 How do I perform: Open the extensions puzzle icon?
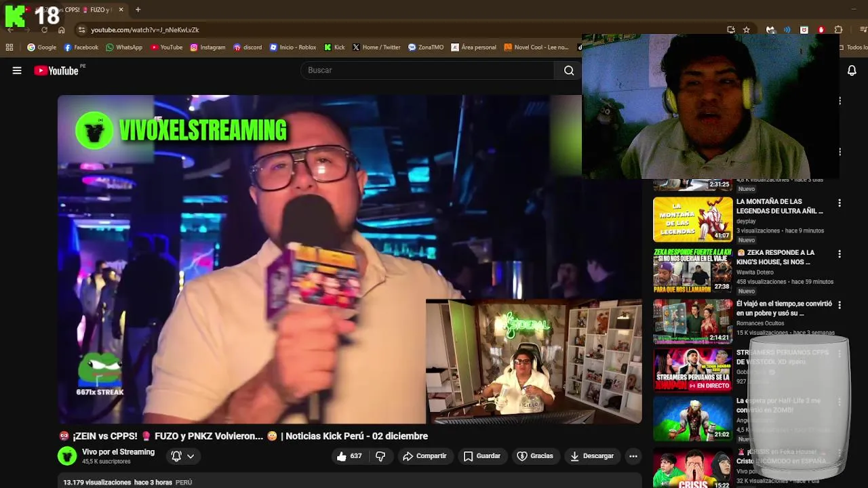coord(838,30)
